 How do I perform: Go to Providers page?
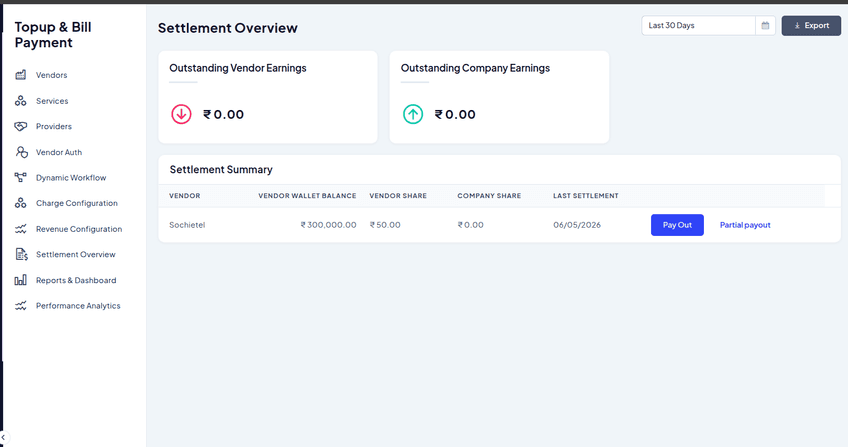pos(54,126)
